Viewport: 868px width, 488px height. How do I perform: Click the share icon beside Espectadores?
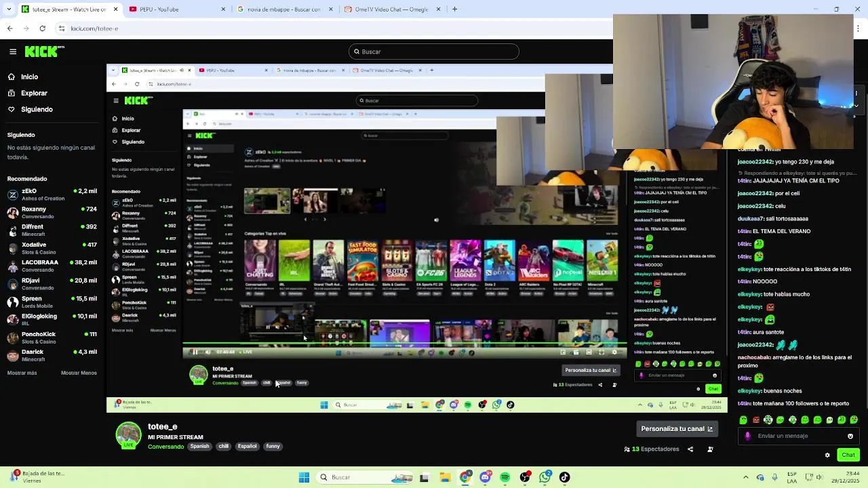tap(690, 449)
